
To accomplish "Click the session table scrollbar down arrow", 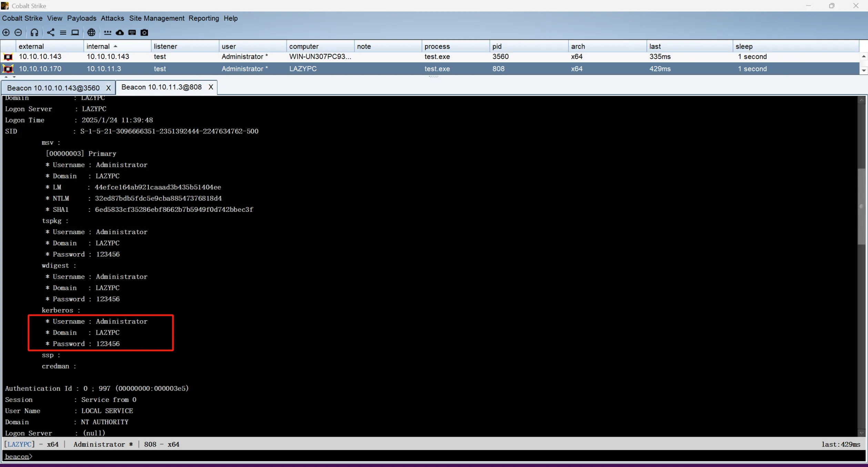I will [x=864, y=70].
